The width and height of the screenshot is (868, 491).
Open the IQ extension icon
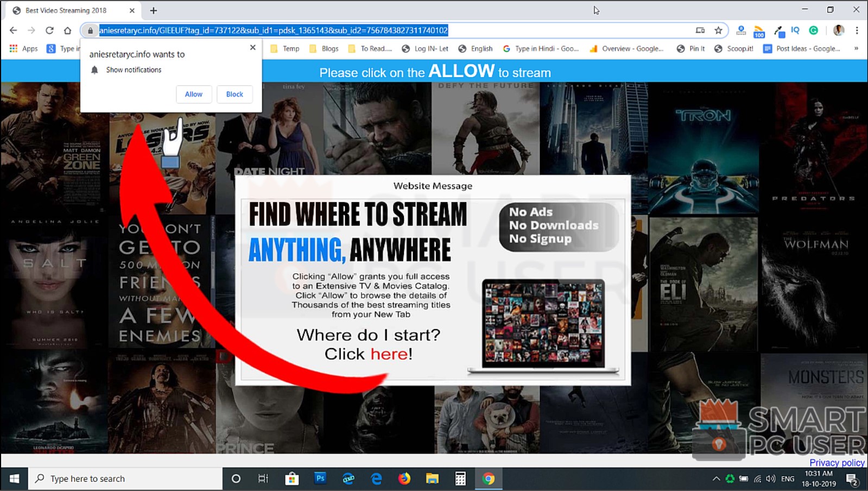click(x=795, y=30)
